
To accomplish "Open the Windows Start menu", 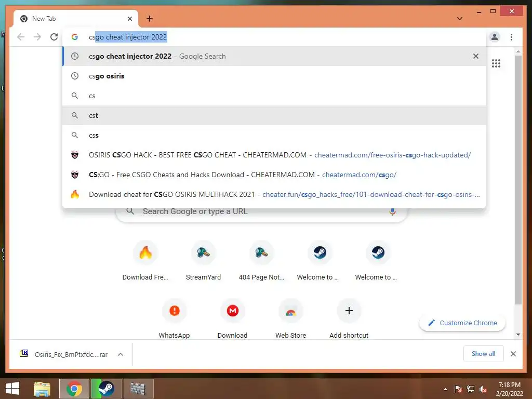I will pos(12,389).
